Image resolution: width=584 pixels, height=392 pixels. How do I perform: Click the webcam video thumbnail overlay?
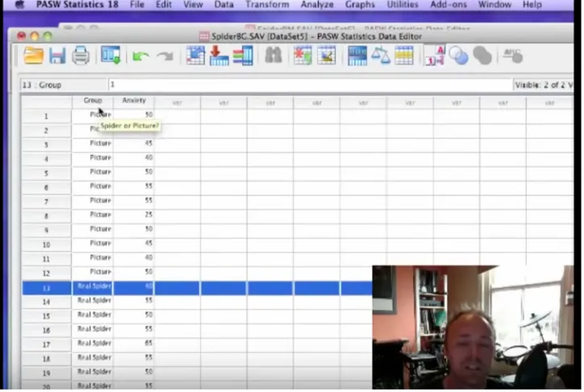(473, 327)
